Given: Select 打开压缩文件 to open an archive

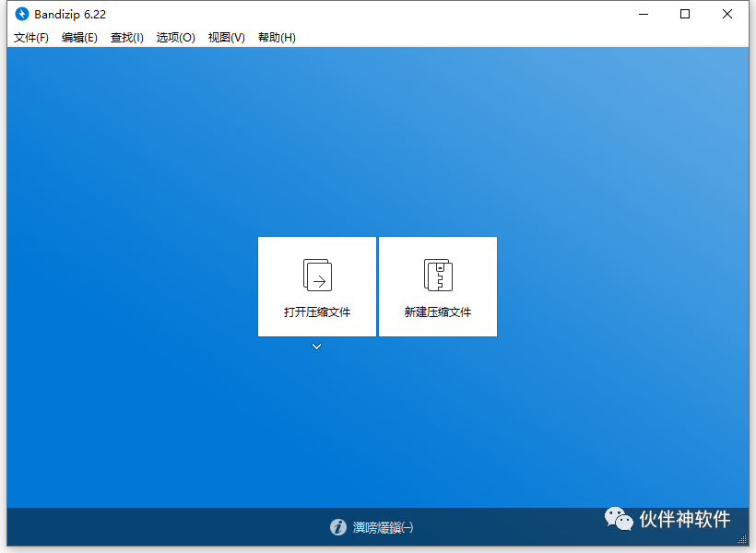Looking at the screenshot, I should pyautogui.click(x=316, y=310).
